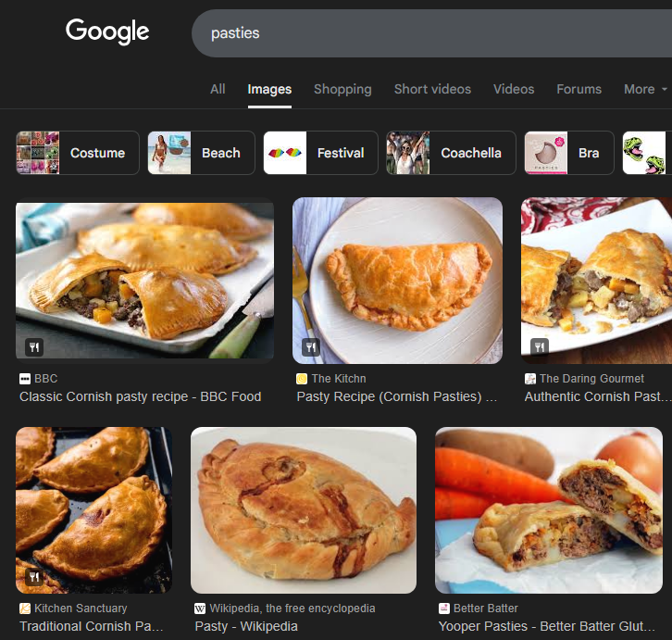The image size is (672, 640).
Task: Switch to the Shopping tab
Action: point(342,89)
